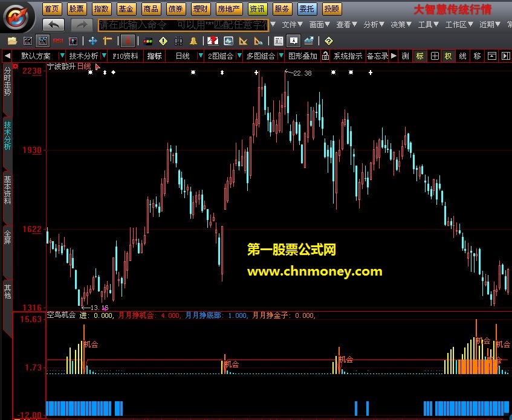The height and width of the screenshot is (420, 512).
Task: Click the 房地产 button
Action: pos(228,9)
